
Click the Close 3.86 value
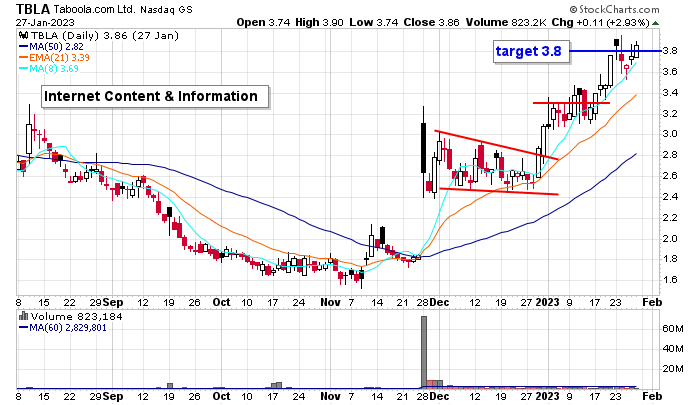(431, 22)
